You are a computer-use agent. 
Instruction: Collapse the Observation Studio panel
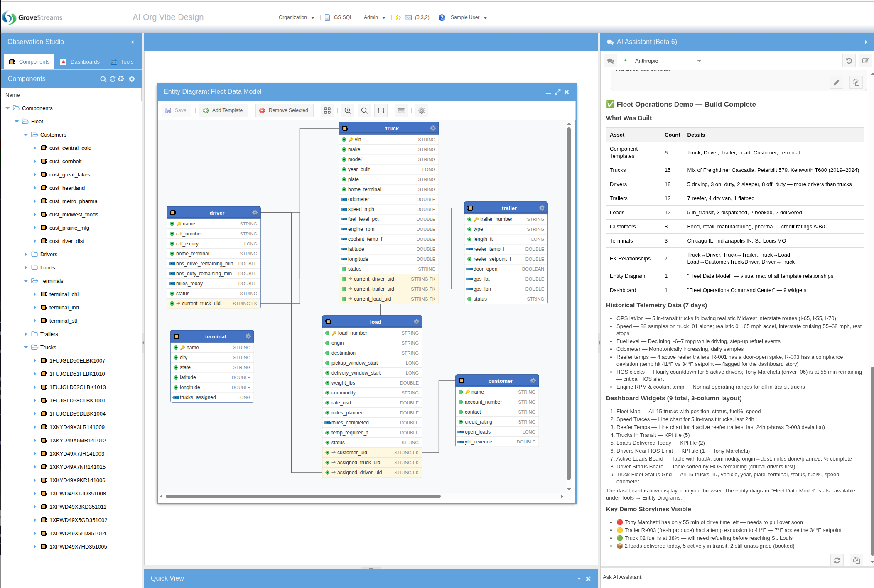[133, 42]
